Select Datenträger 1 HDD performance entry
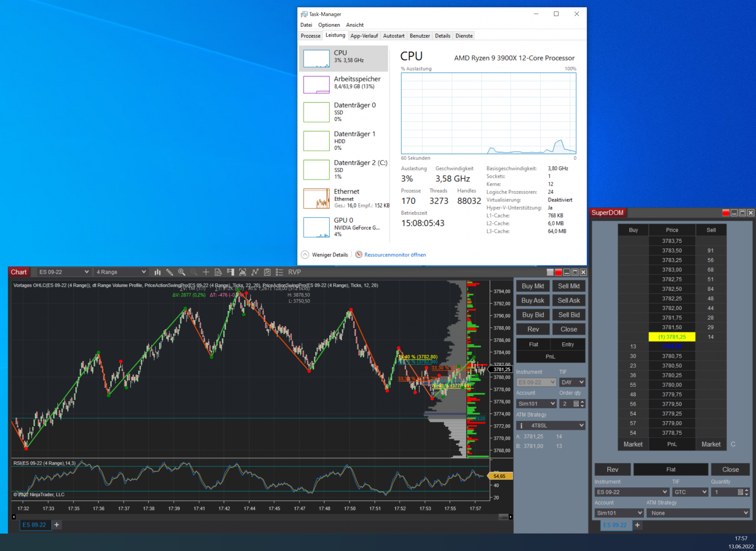The image size is (756, 551). pyautogui.click(x=344, y=141)
